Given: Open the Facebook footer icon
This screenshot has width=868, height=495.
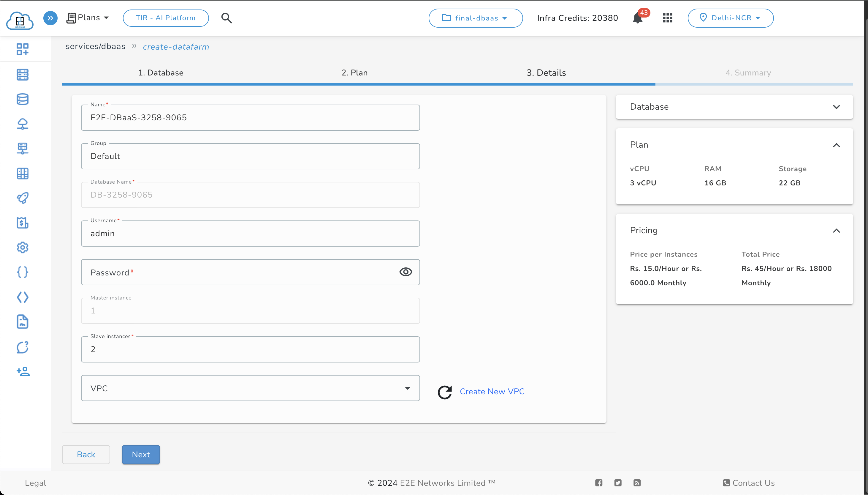Looking at the screenshot, I should coord(599,483).
